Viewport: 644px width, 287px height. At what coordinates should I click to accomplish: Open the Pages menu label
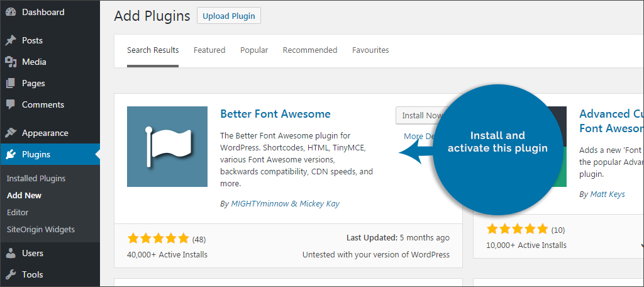pyautogui.click(x=34, y=83)
